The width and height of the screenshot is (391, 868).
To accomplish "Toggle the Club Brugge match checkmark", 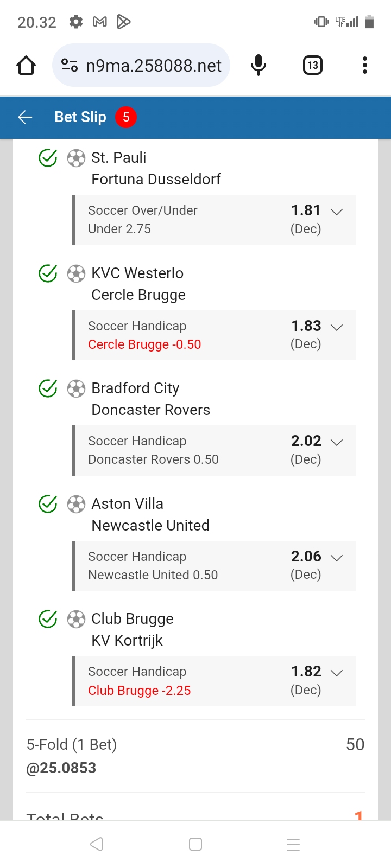I will pyautogui.click(x=48, y=619).
